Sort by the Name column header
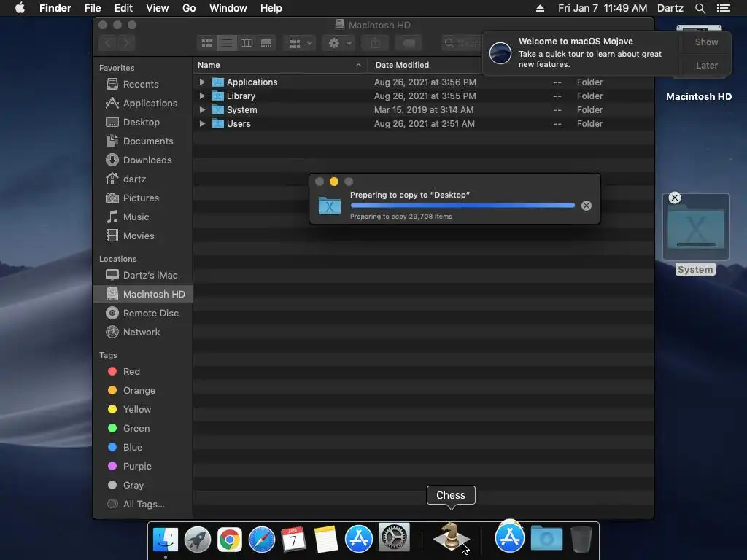 (280, 65)
